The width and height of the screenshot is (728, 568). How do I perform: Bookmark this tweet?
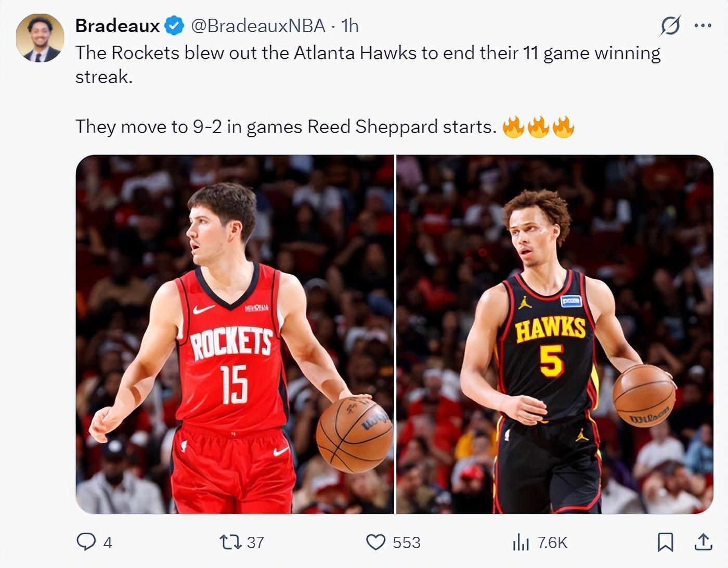click(x=666, y=543)
